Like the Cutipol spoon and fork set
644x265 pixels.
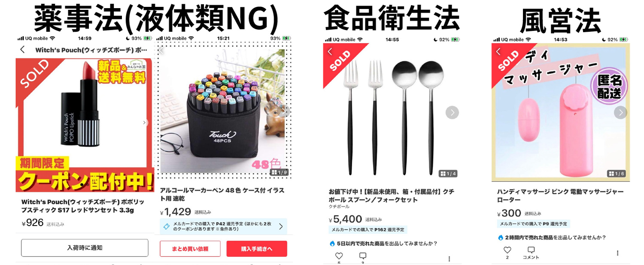coord(339,256)
